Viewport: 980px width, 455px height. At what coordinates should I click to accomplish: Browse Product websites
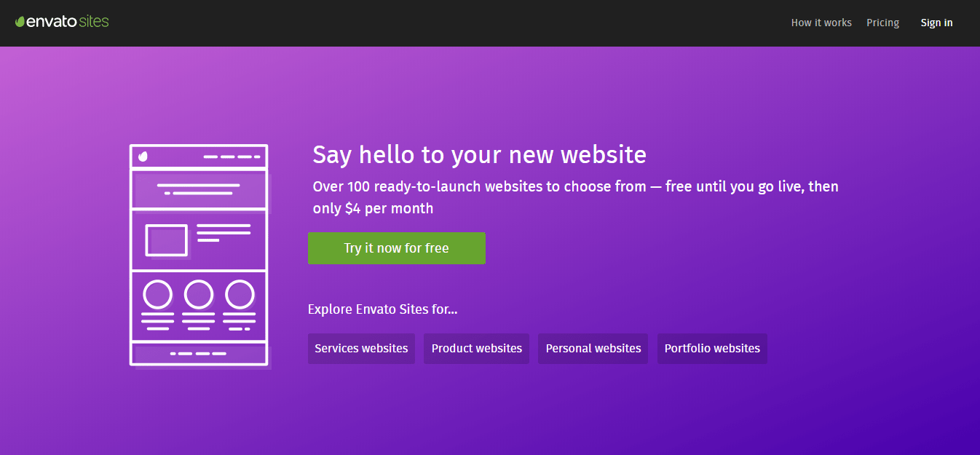(x=476, y=349)
